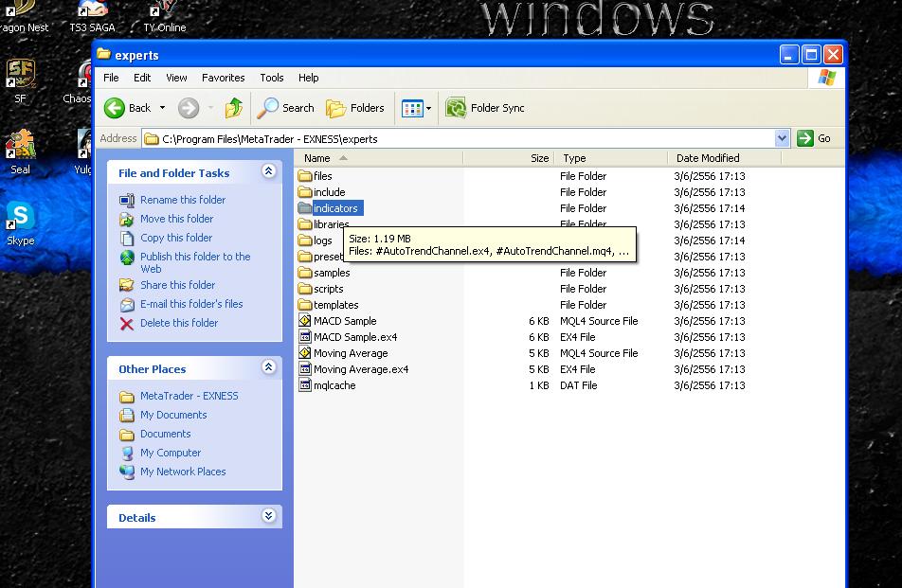Open the Edit menu
Screen dimensions: 902x588
[142, 78]
